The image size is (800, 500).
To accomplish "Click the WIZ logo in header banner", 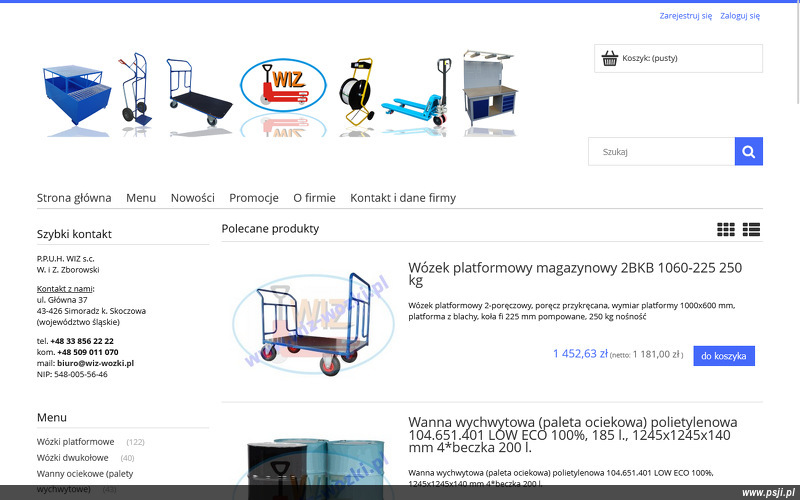I will [283, 85].
